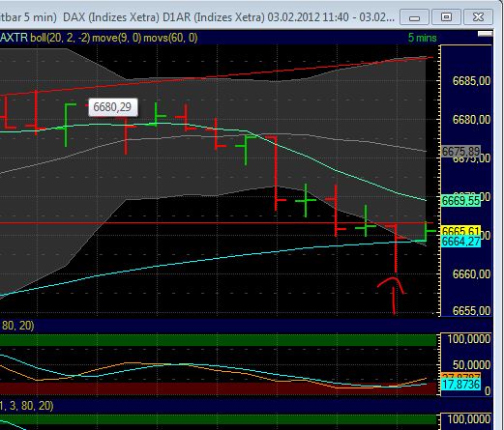Screen dimensions: 504x430
Task: Click the 6680,00 price axis label
Action: click(x=471, y=120)
